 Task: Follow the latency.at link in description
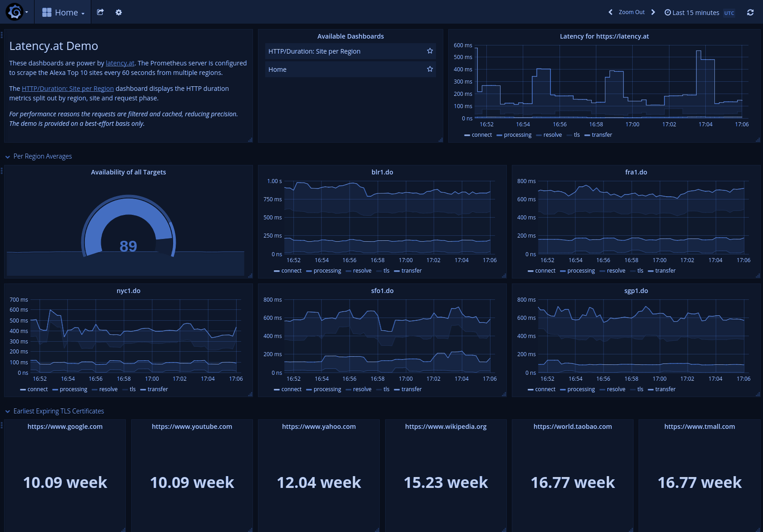tap(120, 63)
